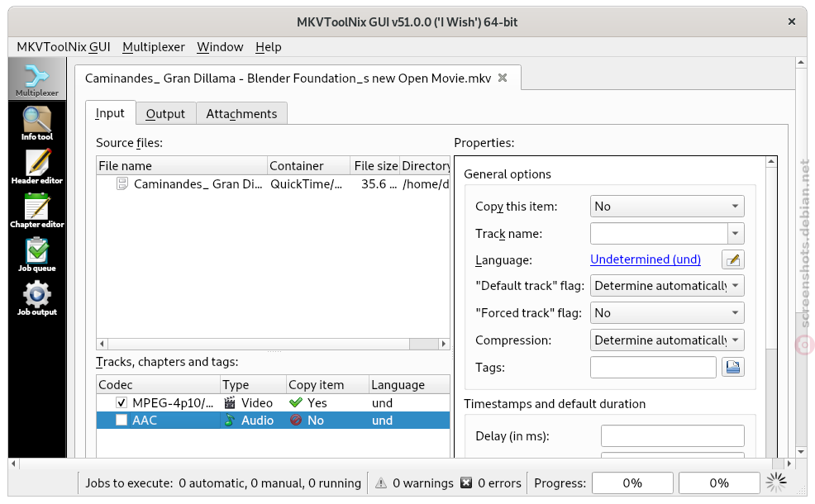Click the Tags input field
The width and height of the screenshot is (815, 504).
pos(653,368)
